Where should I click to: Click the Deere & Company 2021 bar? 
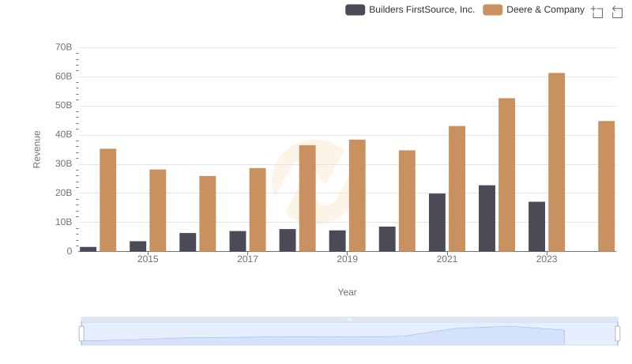coord(457,189)
